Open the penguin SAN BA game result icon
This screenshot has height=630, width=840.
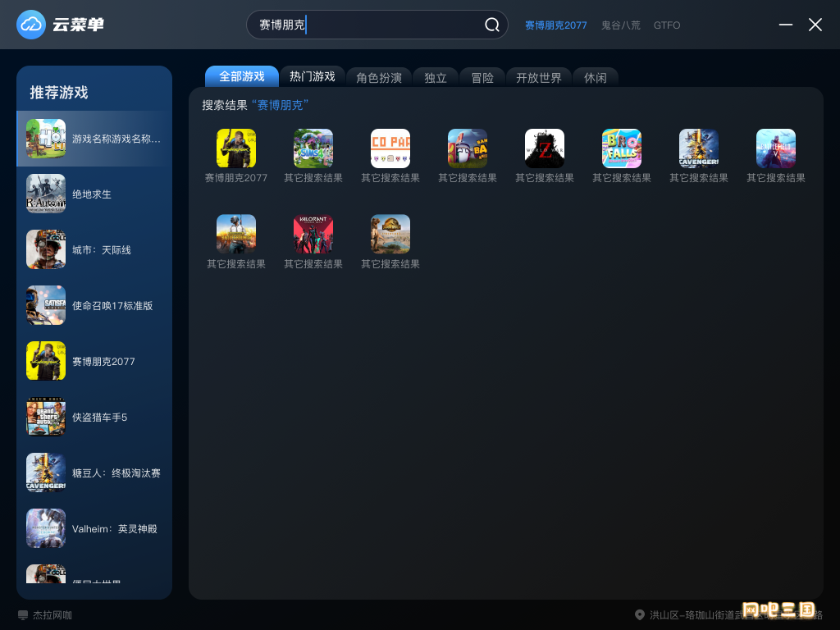coord(468,148)
